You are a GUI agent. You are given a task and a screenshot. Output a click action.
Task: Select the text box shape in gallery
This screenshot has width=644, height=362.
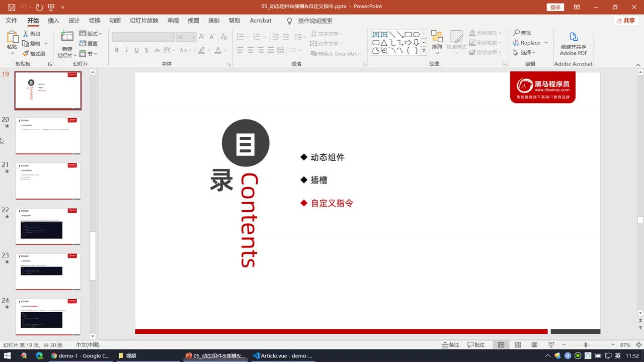coord(376,35)
